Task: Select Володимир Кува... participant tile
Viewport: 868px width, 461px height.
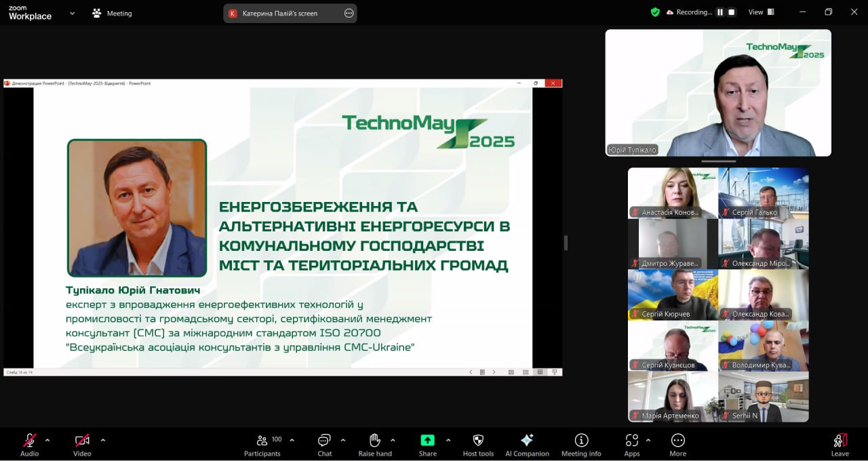Action: click(764, 346)
